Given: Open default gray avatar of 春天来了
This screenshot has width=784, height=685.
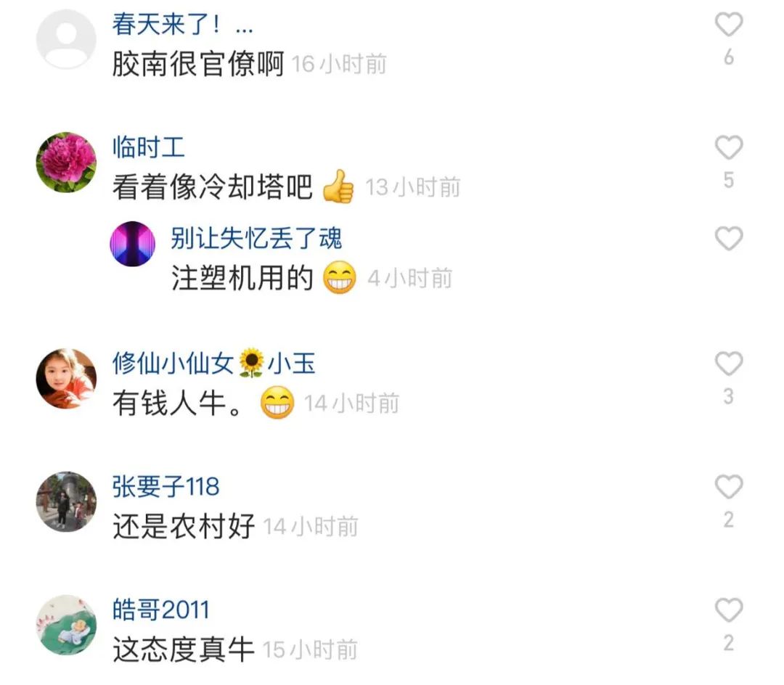Looking at the screenshot, I should point(66,39).
